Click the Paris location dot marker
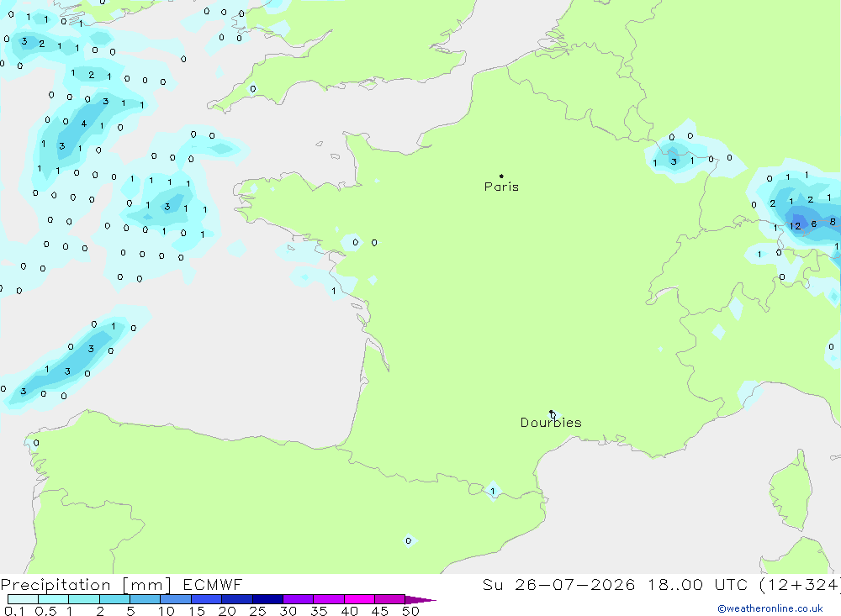This screenshot has height=616, width=841. click(501, 176)
